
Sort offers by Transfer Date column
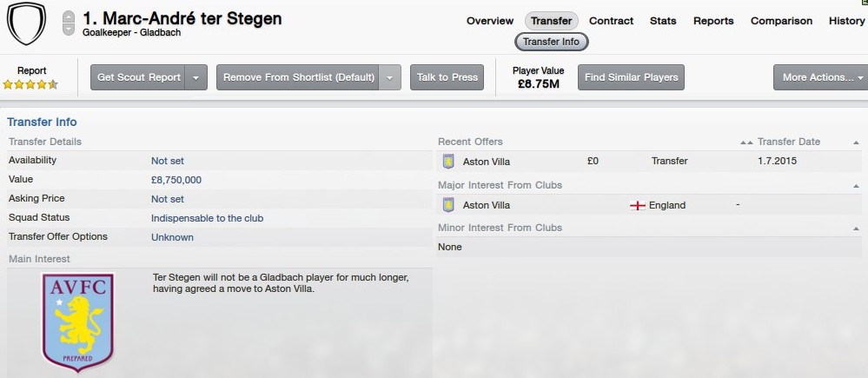coord(787,142)
